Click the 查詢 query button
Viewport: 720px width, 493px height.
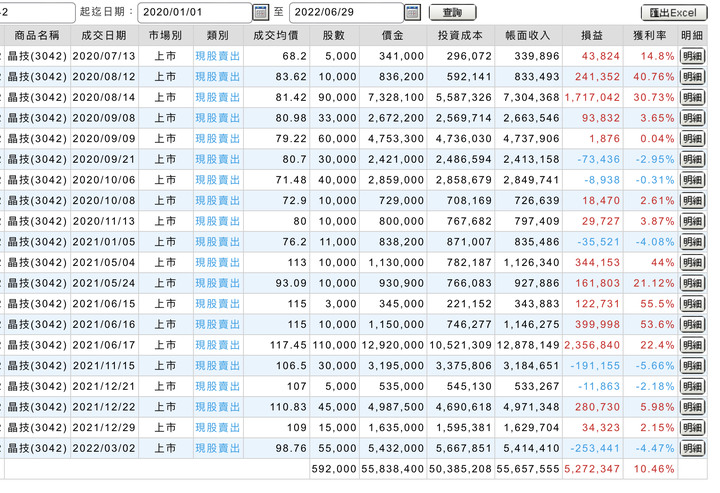click(x=452, y=12)
